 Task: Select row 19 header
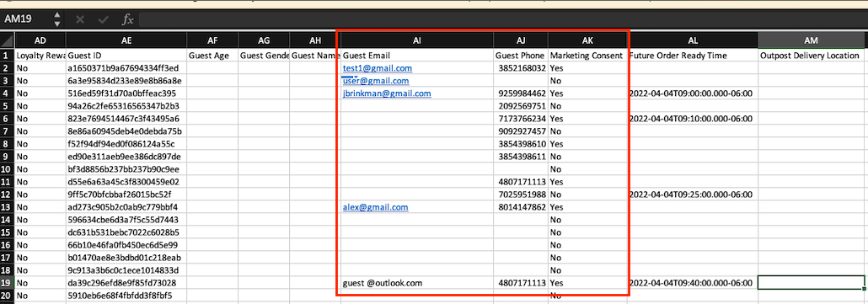tap(8, 283)
